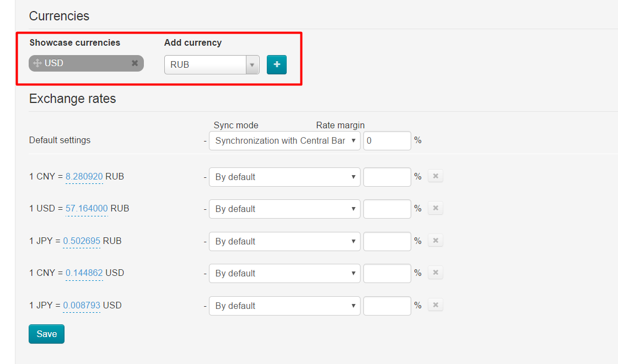Screen dimensions: 618x364
Task: Edit the 8.280920 CNY to RUB rate
Action: (x=84, y=177)
